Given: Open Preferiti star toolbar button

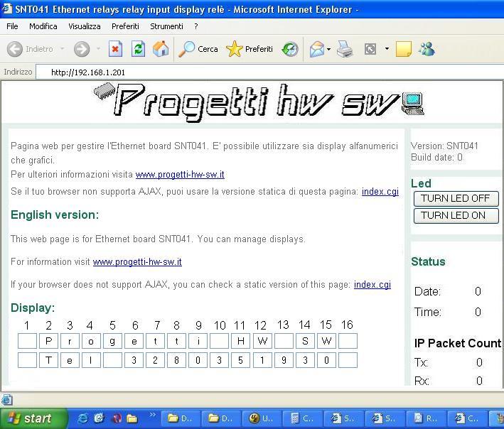Looking at the screenshot, I should coord(249,49).
